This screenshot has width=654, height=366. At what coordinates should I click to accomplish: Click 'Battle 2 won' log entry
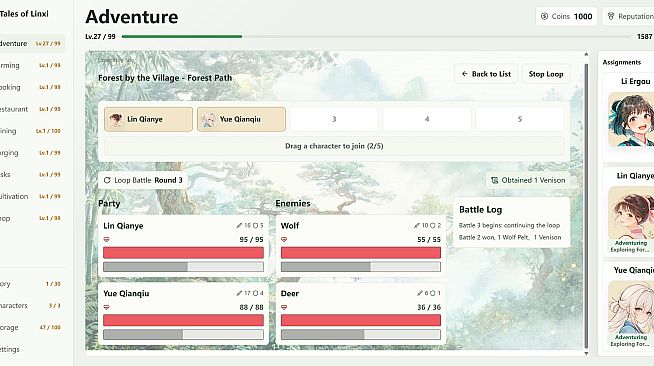coord(510,237)
